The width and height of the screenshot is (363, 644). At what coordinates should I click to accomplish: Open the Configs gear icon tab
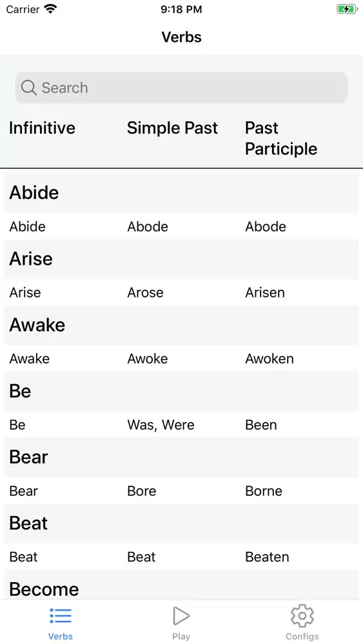click(302, 616)
